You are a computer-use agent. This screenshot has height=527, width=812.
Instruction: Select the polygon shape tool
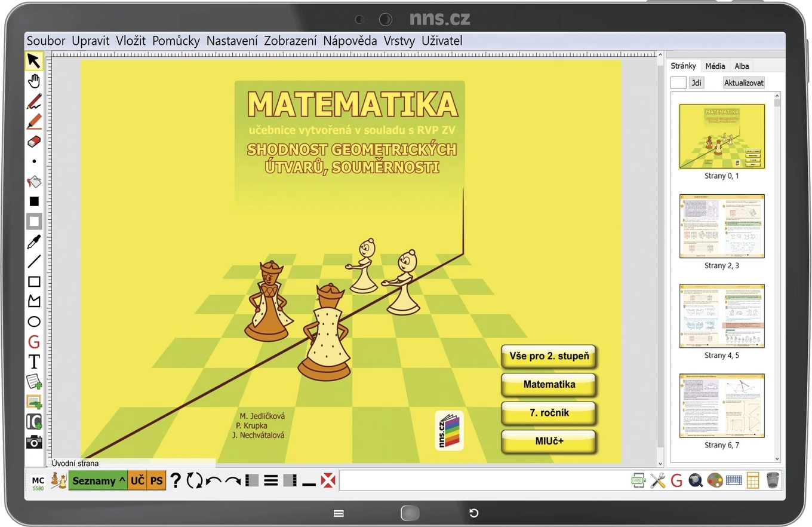click(34, 301)
